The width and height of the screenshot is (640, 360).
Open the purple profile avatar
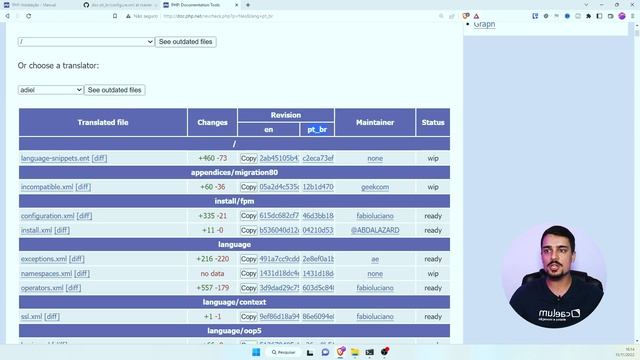click(x=622, y=16)
